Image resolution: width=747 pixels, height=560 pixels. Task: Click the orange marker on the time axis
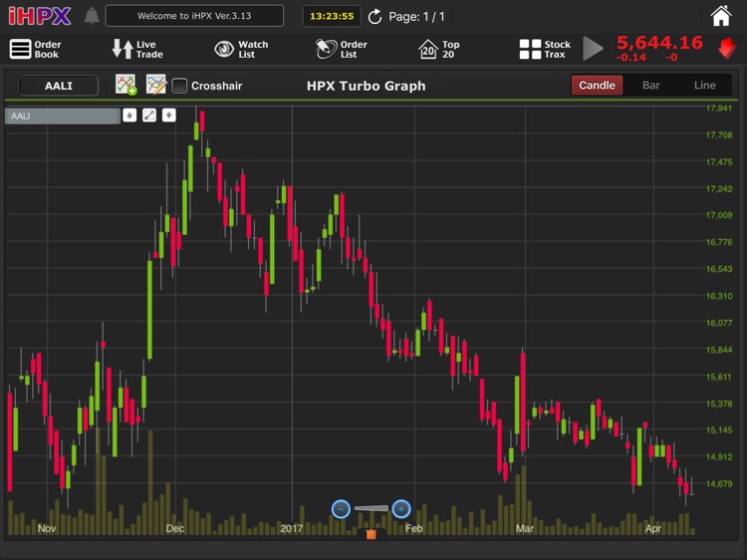tap(372, 534)
